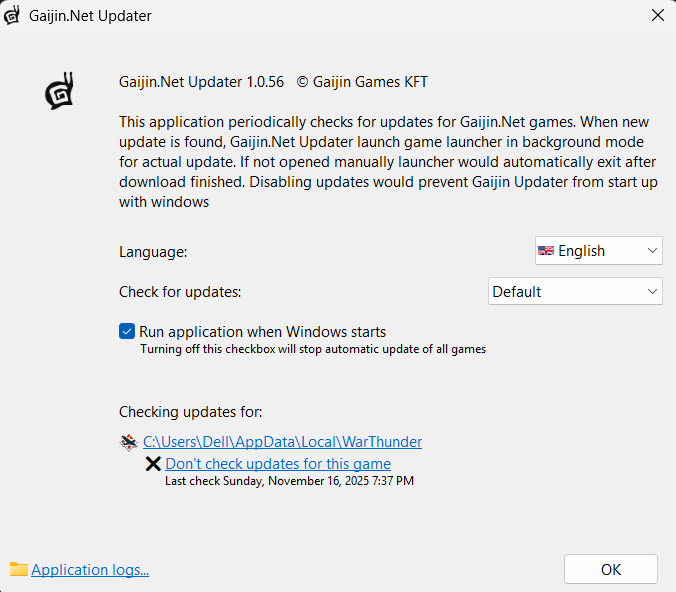Image resolution: width=676 pixels, height=592 pixels.
Task: Click the "Run application when Windows starts" label text
Action: coord(262,332)
